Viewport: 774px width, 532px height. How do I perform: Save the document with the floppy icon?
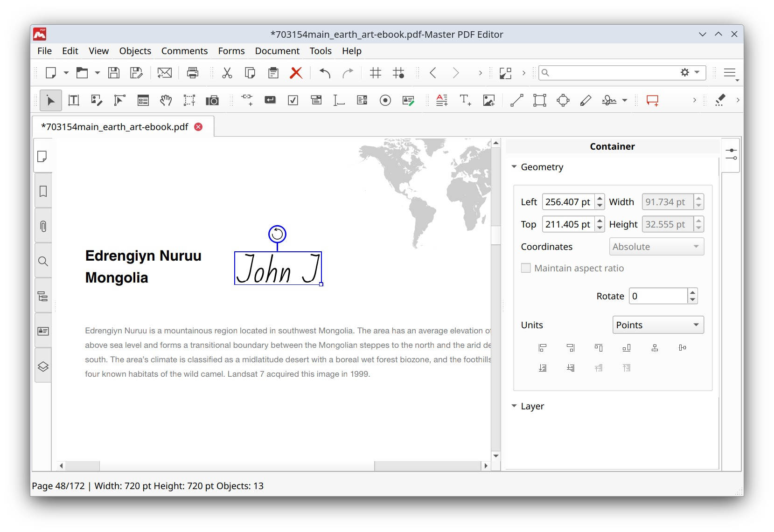114,73
